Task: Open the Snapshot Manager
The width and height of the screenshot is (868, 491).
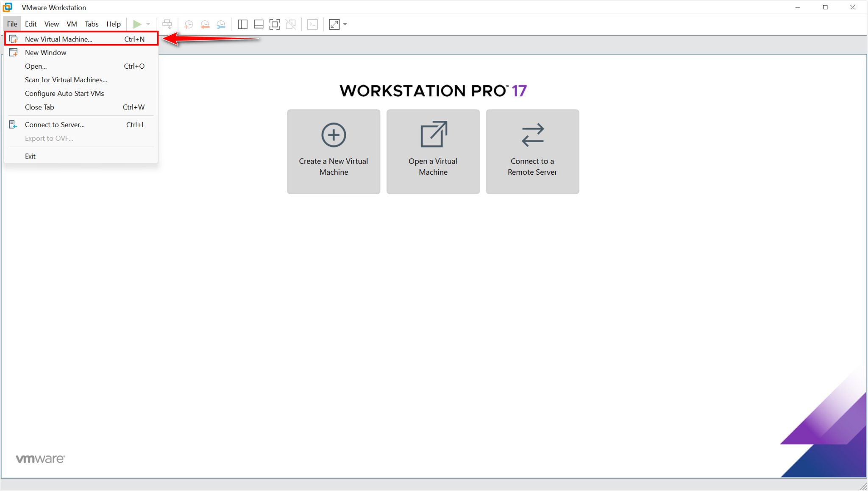Action: [221, 24]
